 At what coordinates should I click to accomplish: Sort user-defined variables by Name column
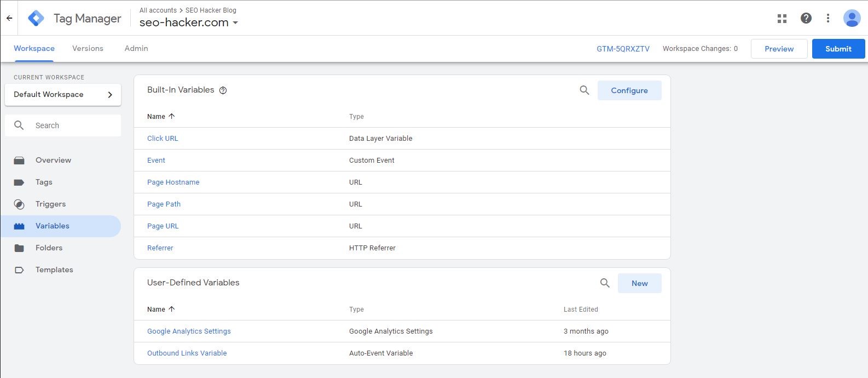pos(160,309)
